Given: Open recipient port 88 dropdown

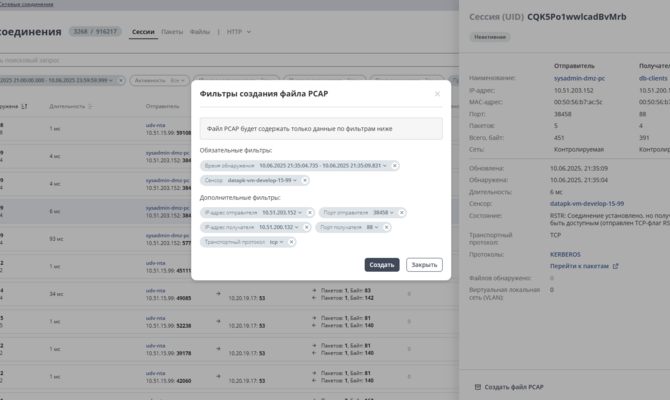Looking at the screenshot, I should [376, 227].
